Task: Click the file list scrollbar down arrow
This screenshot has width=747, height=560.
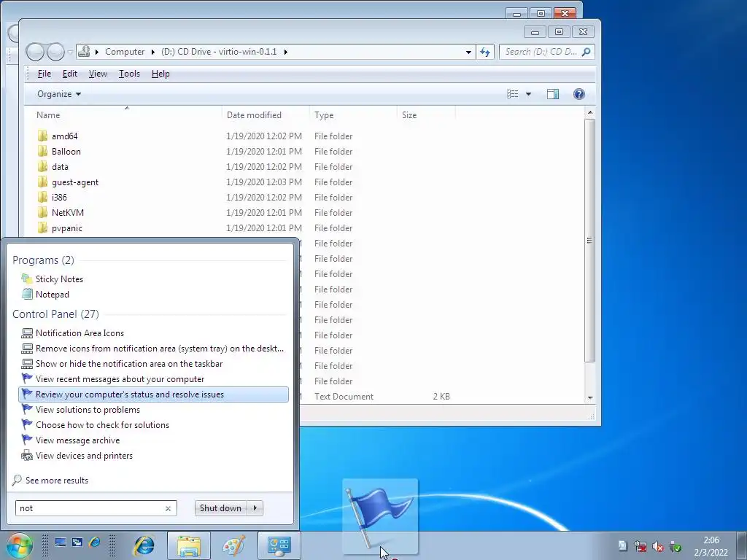Action: point(590,397)
